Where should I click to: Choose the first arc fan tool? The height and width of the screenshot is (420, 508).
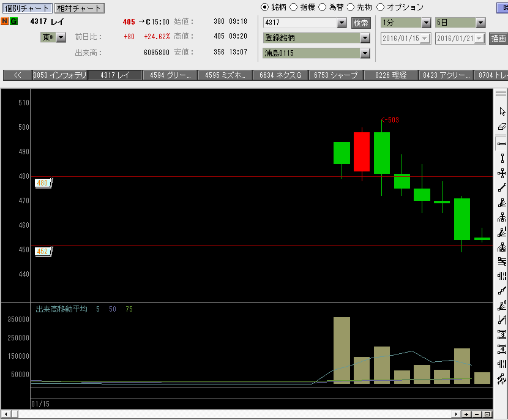(x=502, y=217)
